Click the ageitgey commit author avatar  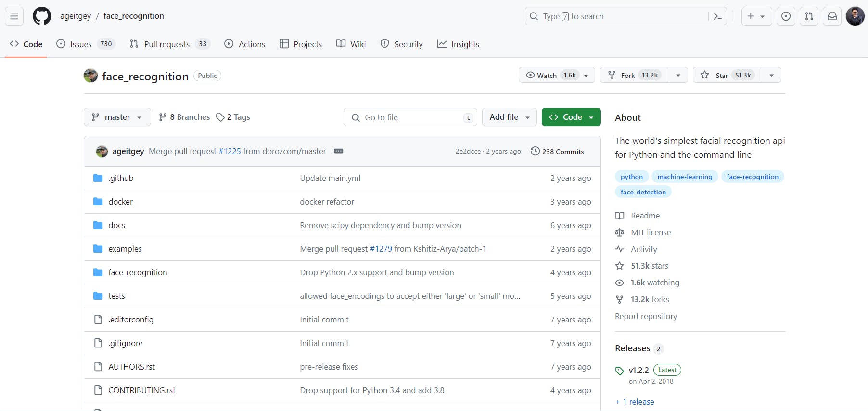(x=102, y=151)
